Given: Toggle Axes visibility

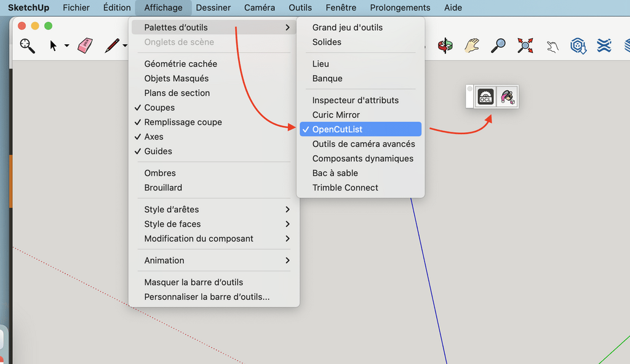Looking at the screenshot, I should [213, 136].
